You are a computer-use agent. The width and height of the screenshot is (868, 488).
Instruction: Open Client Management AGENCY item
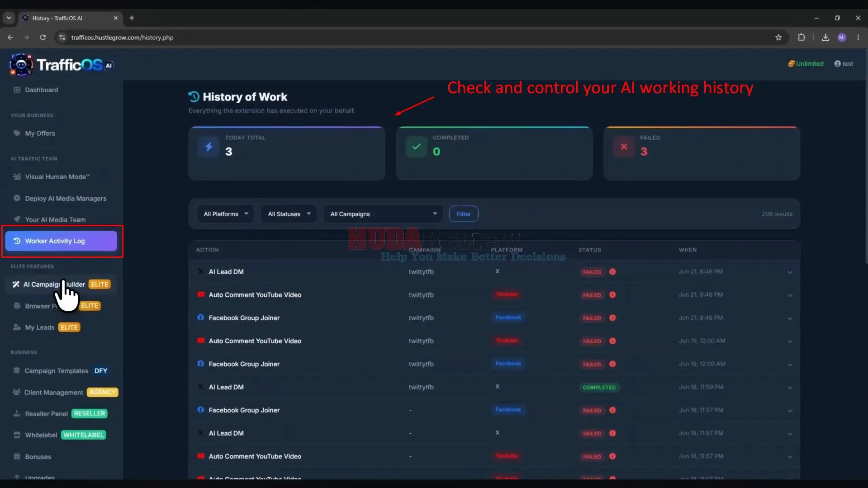61,392
